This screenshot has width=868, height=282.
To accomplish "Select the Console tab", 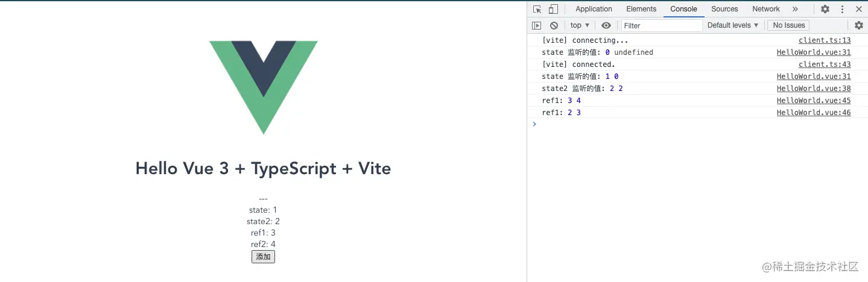I will [684, 9].
